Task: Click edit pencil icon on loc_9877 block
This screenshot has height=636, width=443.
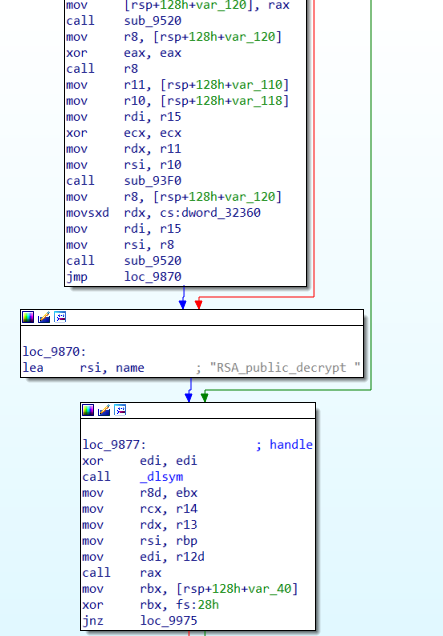Action: (x=104, y=410)
